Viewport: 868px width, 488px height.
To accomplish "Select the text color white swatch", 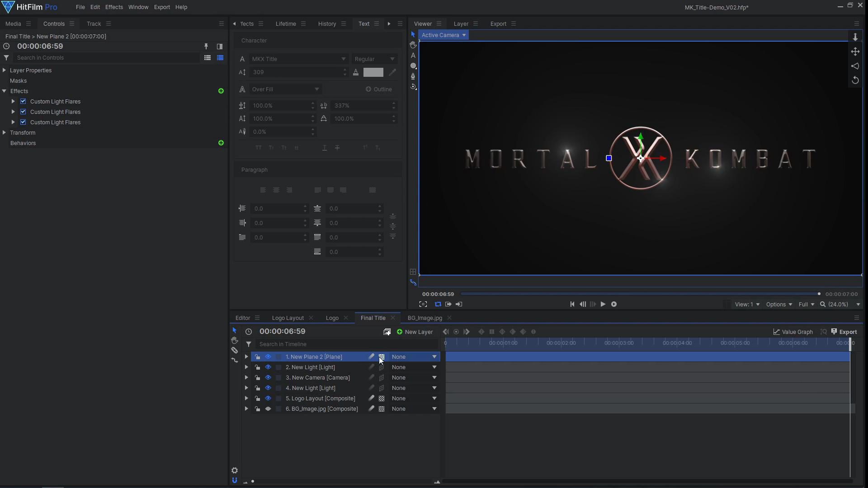I will (373, 72).
